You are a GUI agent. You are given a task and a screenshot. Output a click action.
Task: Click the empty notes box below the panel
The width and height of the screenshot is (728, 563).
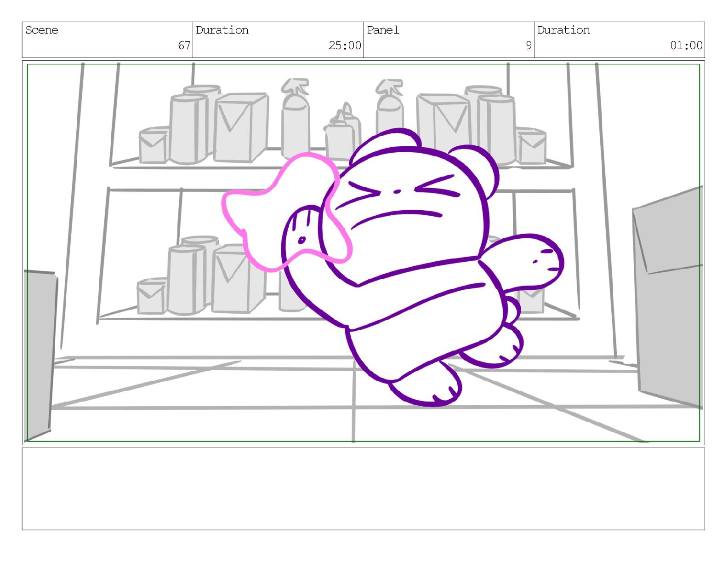[x=363, y=489]
